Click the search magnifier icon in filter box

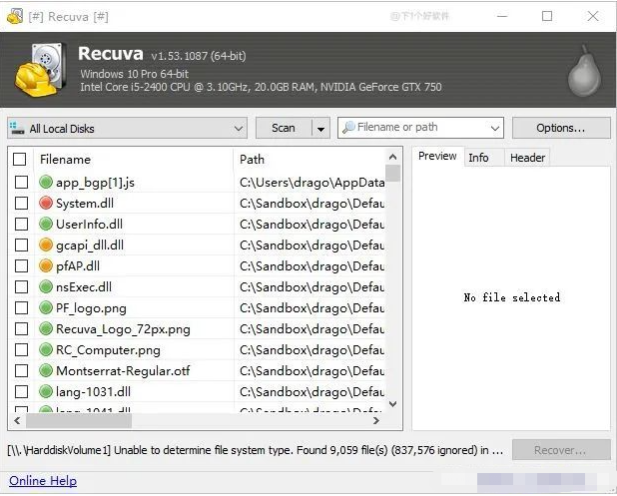point(348,128)
